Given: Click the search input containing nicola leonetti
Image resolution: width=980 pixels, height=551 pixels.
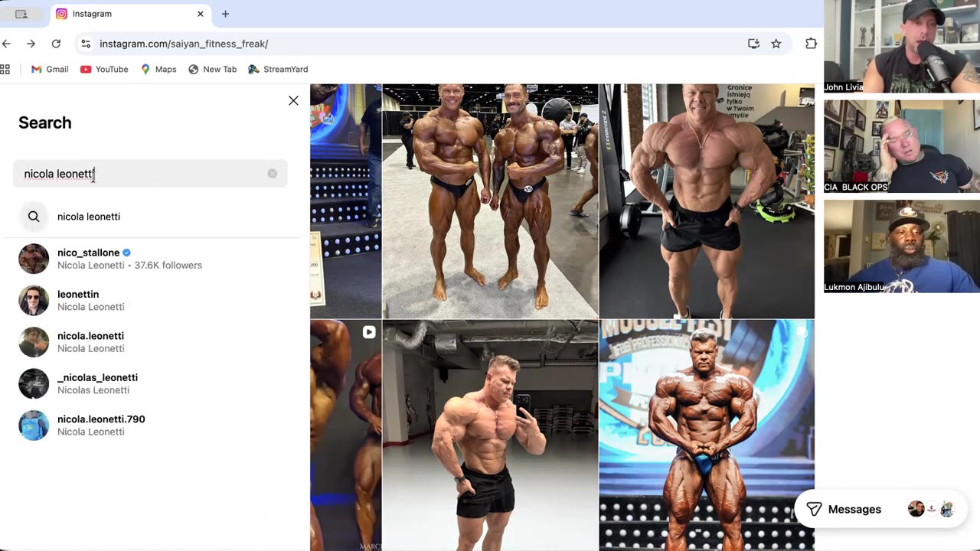Looking at the screenshot, I should (x=150, y=174).
